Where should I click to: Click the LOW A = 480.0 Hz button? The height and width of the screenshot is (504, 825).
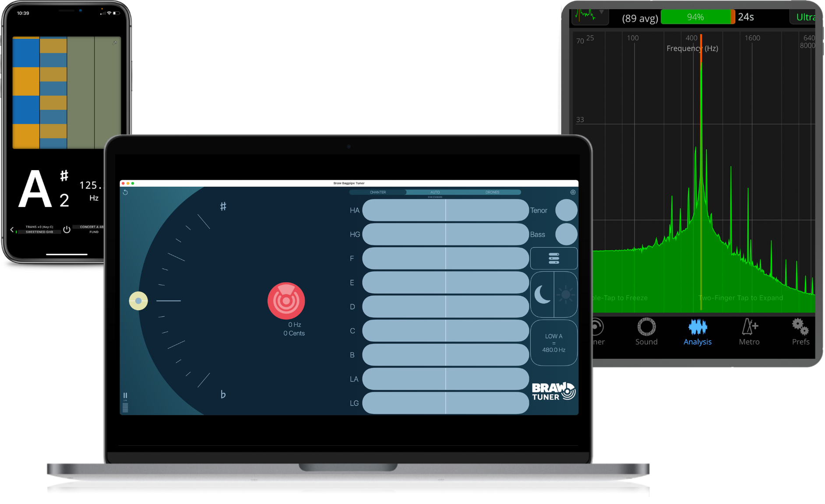click(554, 343)
